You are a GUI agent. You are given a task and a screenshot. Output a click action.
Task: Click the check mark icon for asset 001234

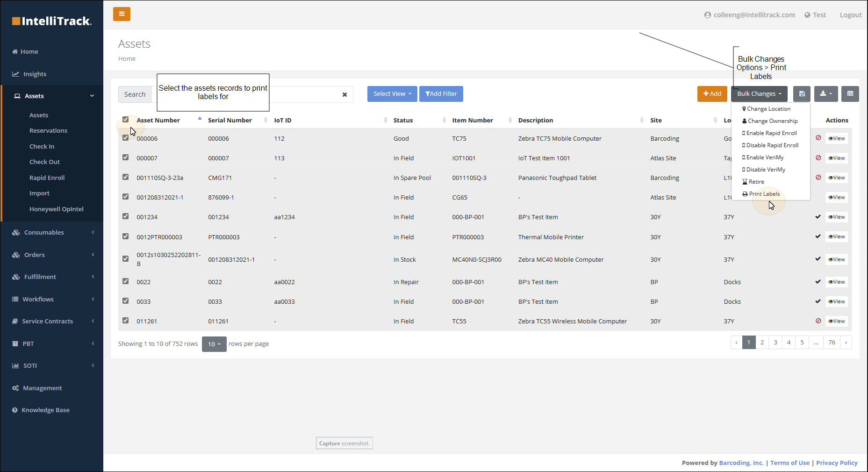(x=818, y=217)
